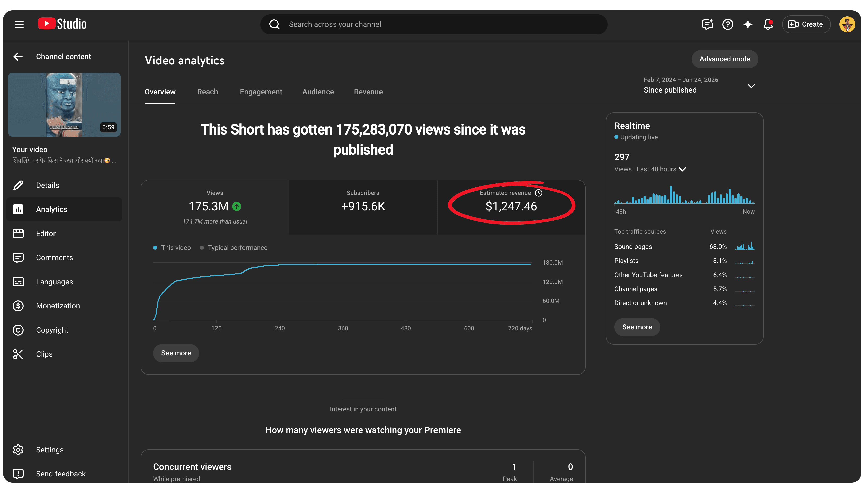Click the Create button in top bar
The image size is (868, 490).
click(x=806, y=24)
